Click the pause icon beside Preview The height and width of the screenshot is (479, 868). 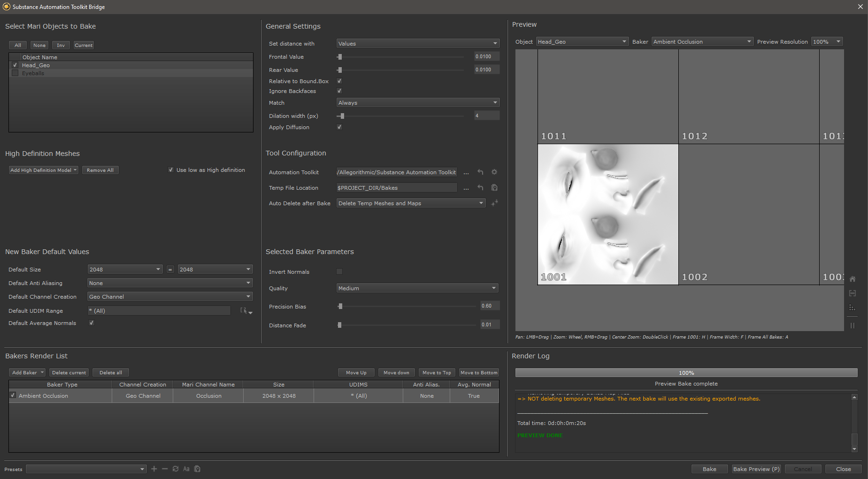(x=853, y=325)
